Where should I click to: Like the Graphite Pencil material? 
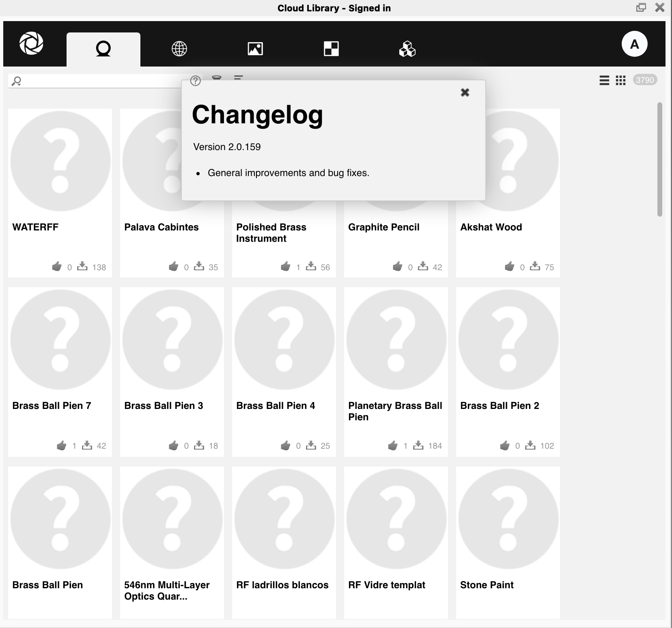point(398,267)
